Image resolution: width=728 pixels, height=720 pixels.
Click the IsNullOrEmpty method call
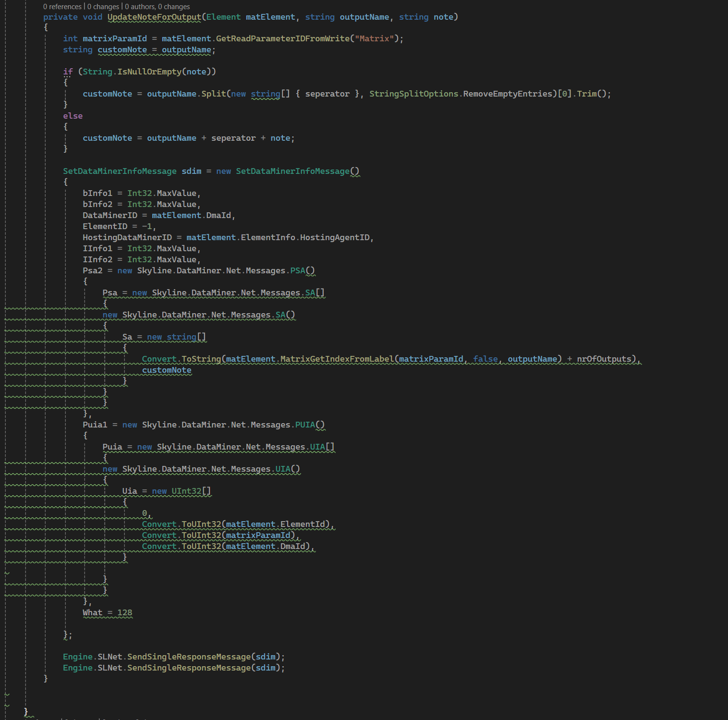(x=149, y=72)
